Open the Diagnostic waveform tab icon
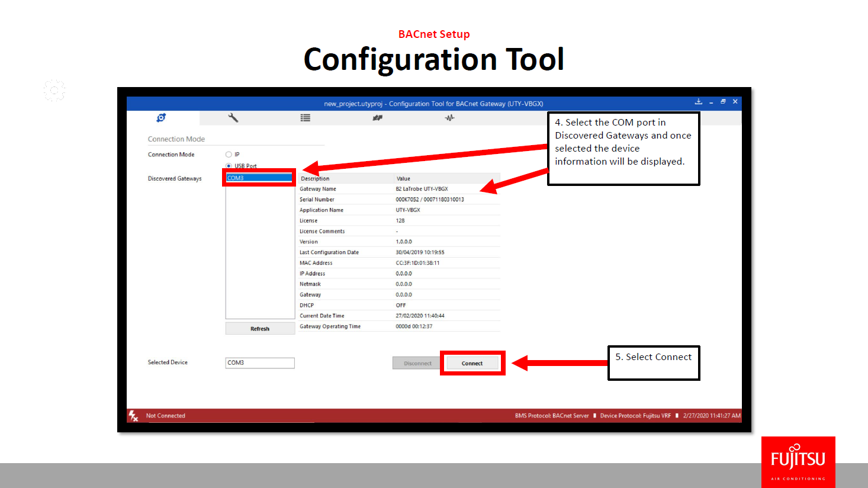Image resolution: width=868 pixels, height=488 pixels. (x=449, y=118)
